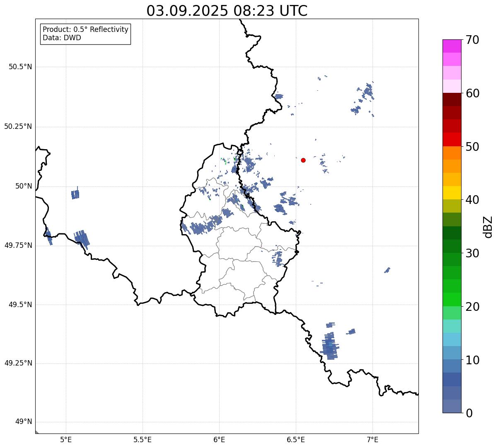Click the 49.75°N latitude label
This screenshot has width=498, height=448.
pyautogui.click(x=18, y=245)
